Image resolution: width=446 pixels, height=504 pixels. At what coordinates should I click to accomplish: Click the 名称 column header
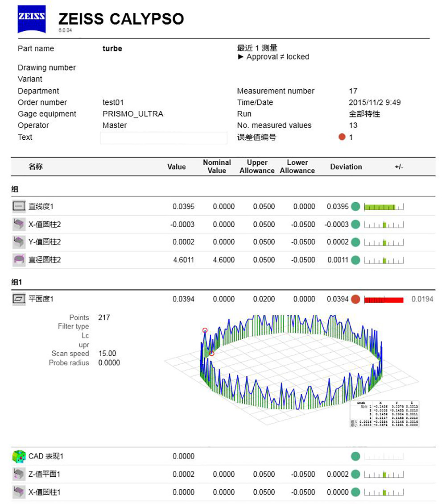36,167
